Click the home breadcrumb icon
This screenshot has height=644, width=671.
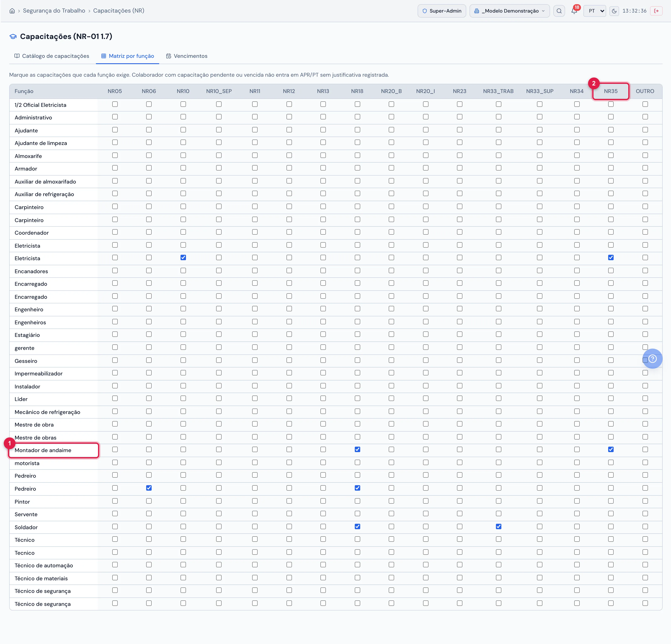click(12, 11)
